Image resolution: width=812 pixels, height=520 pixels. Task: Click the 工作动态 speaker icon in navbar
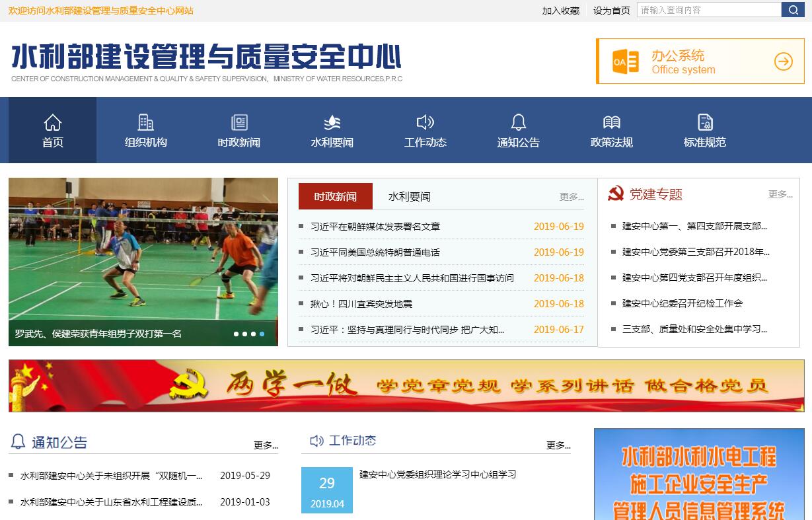pos(425,122)
